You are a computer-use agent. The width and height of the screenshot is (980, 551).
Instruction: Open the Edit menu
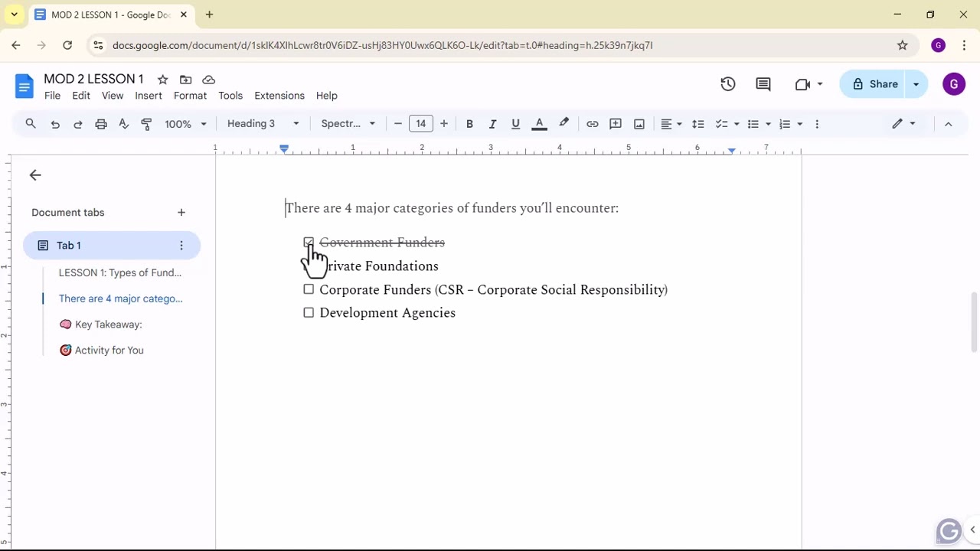(81, 96)
